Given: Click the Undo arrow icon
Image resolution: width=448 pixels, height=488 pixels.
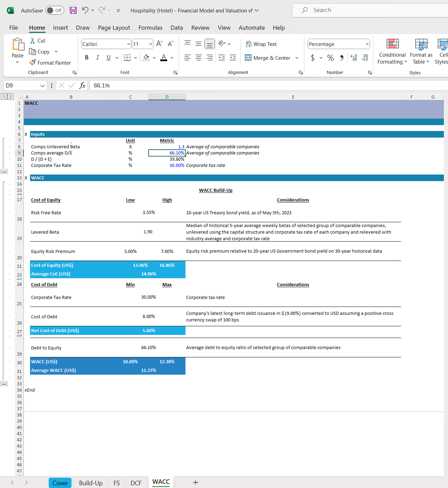Looking at the screenshot, I should point(85,10).
